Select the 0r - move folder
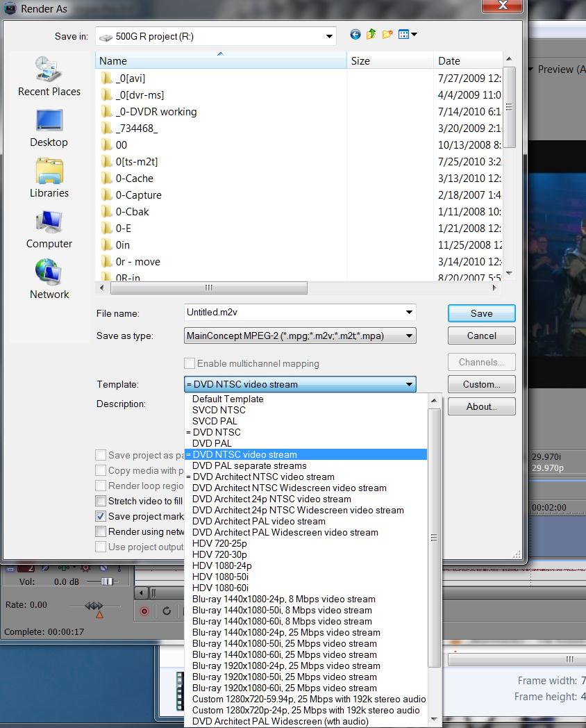586x728 pixels. [137, 262]
